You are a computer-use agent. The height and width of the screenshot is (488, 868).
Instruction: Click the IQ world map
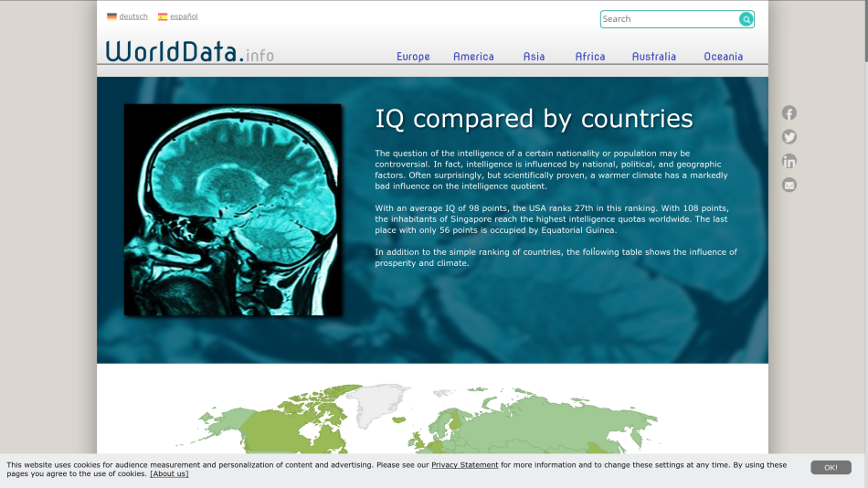420,419
